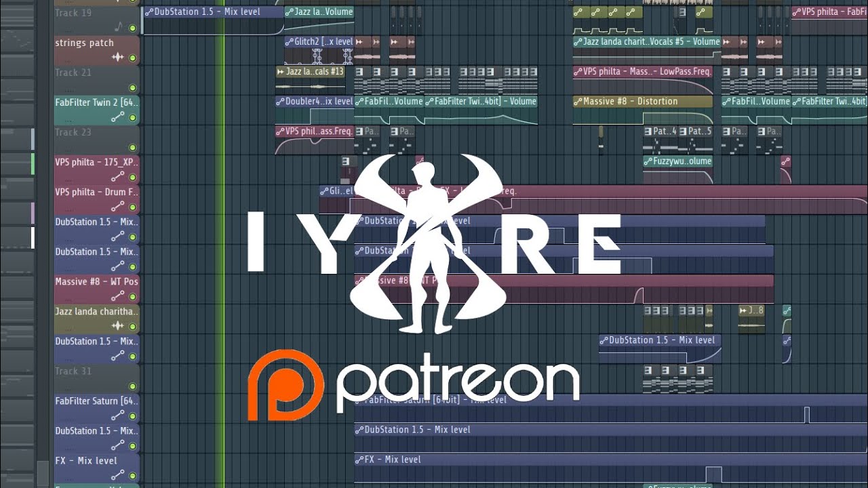Viewport: 868px width, 488px height.
Task: Click automation icon on Jazz landa charit..Vocals #5 clip
Action: click(x=578, y=42)
